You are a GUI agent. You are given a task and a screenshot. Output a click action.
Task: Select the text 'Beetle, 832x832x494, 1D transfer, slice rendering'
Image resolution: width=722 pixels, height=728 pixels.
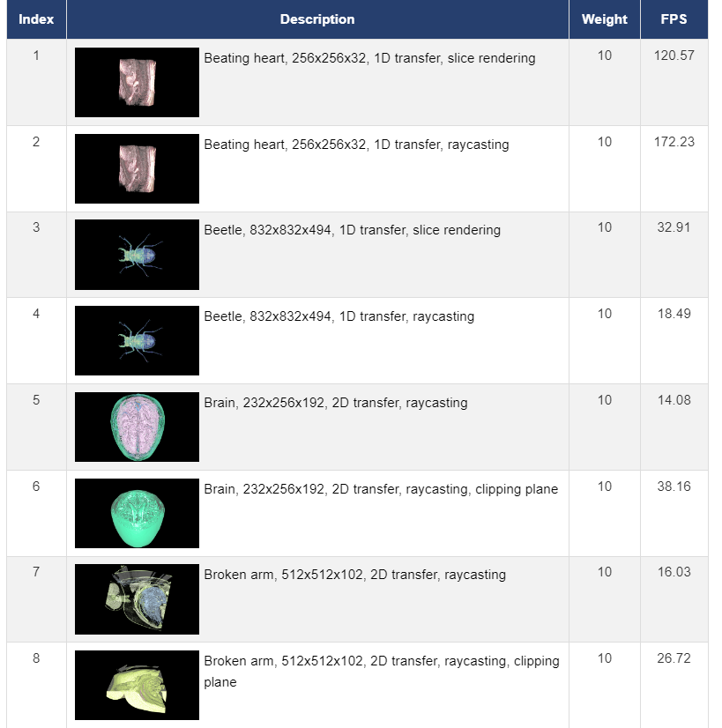(x=352, y=230)
